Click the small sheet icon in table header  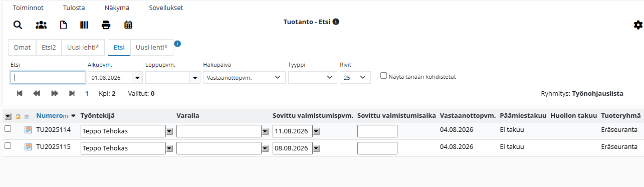click(27, 116)
